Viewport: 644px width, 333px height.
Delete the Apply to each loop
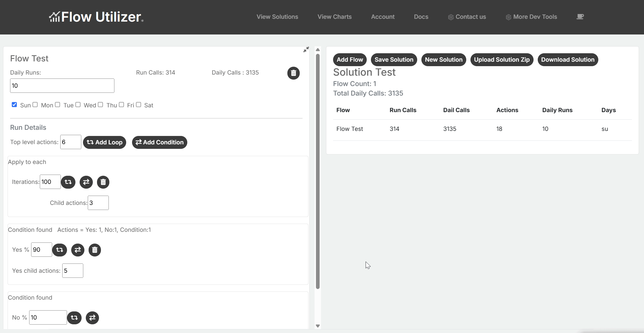tap(103, 182)
